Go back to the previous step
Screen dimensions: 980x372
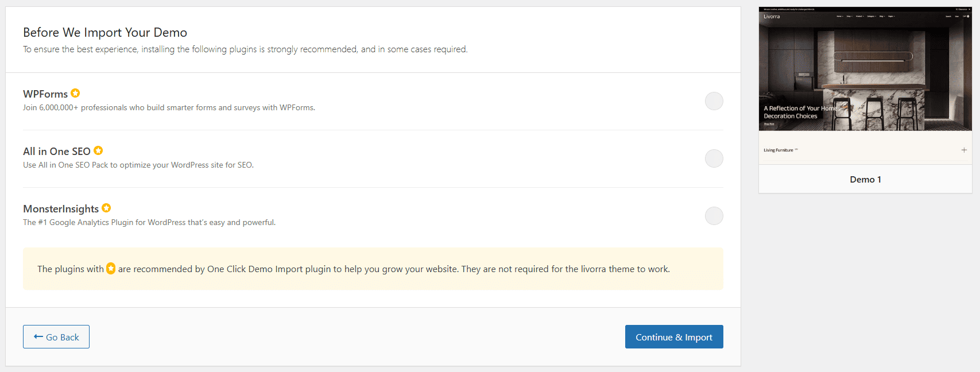tap(56, 337)
